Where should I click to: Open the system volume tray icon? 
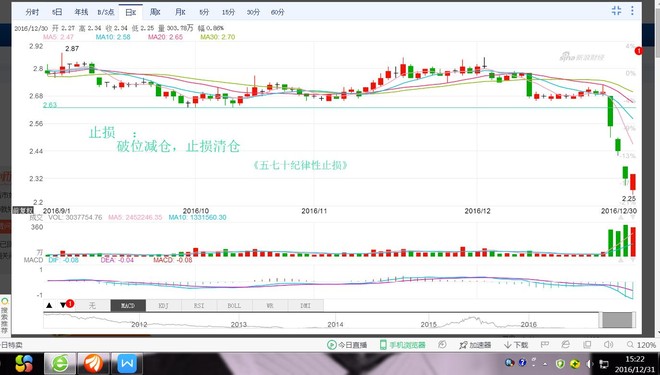[x=589, y=364]
